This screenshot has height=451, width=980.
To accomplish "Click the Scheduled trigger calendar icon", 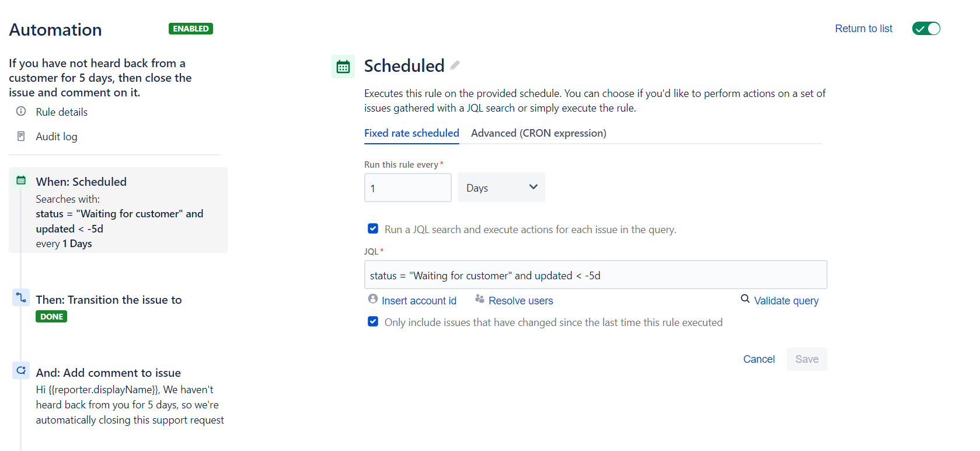I will (343, 66).
